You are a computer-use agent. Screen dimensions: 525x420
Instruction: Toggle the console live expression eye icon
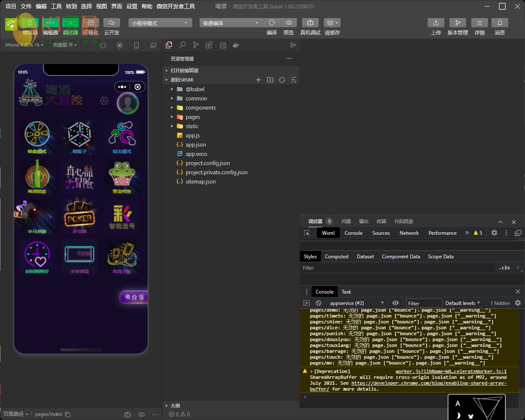395,303
